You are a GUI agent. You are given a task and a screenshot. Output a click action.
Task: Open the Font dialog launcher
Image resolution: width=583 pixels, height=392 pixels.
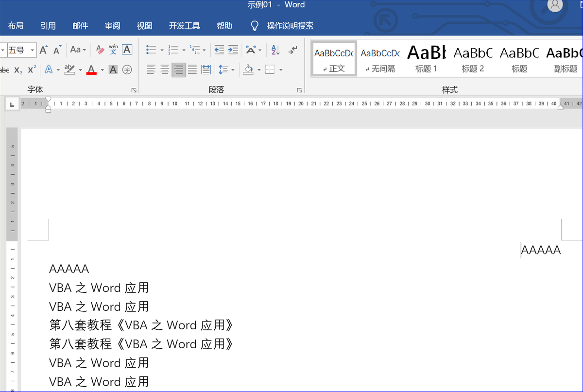coord(134,90)
